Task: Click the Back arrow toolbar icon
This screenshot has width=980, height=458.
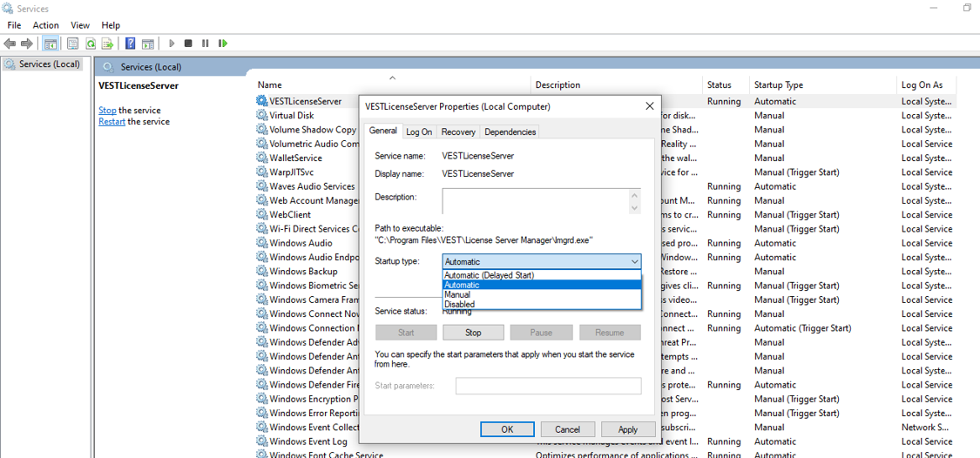Action: (x=10, y=44)
